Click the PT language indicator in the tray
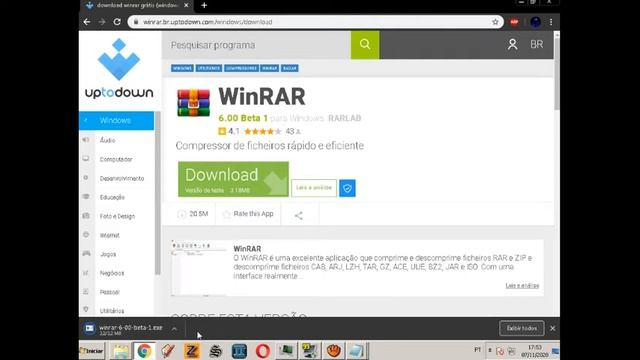640x360 pixels. pos(478,350)
